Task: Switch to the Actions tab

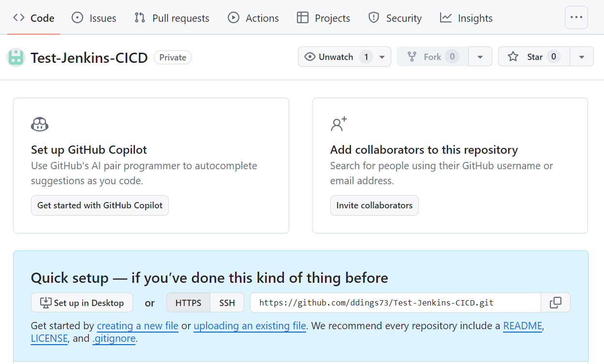Action: tap(253, 18)
